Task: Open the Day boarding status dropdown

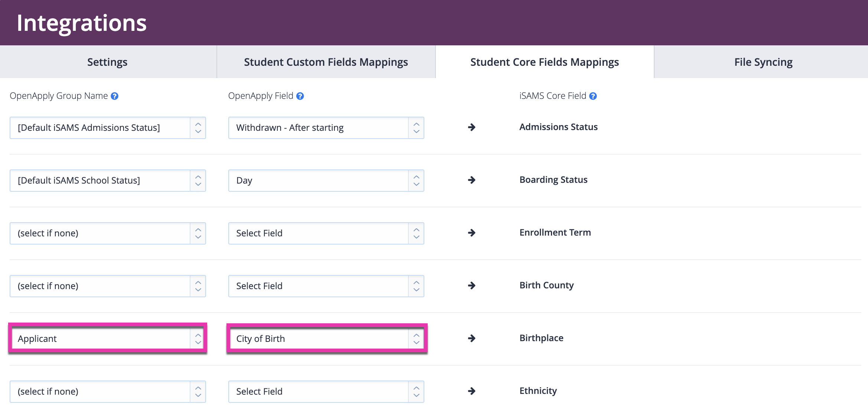Action: tap(326, 181)
